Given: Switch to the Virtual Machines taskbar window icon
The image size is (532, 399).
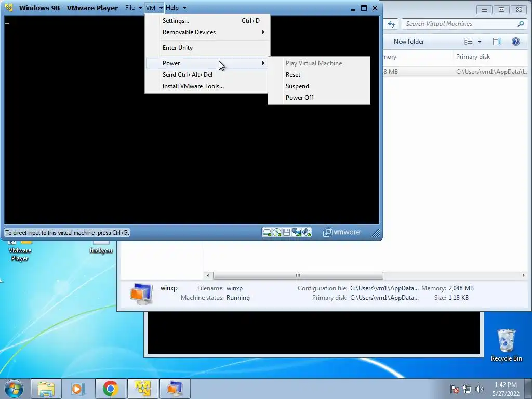Looking at the screenshot, I should click(175, 389).
